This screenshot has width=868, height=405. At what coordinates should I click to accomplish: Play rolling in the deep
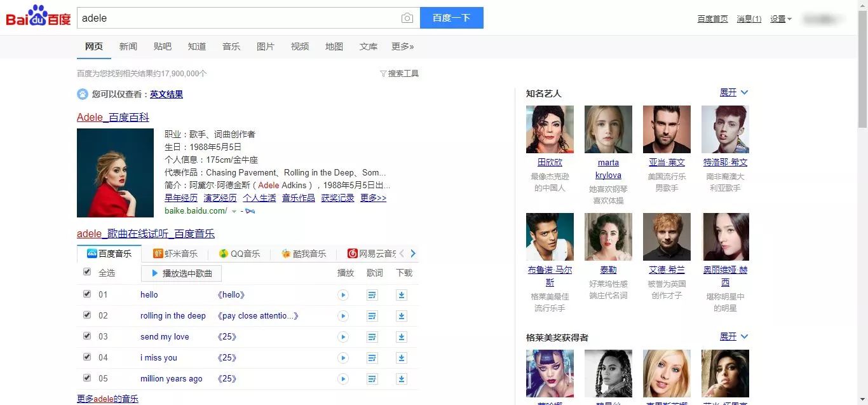click(x=343, y=316)
